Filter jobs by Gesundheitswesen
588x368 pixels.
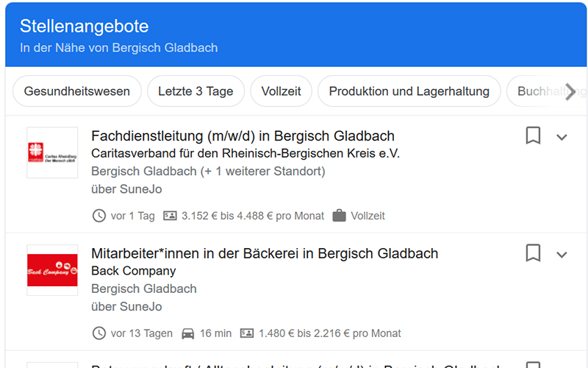[77, 91]
